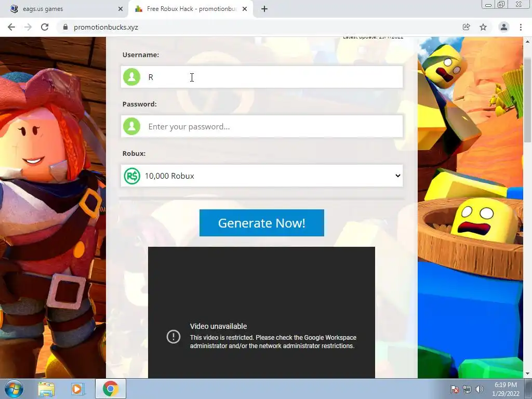Click the 'Robux:' label
Viewport: 532px width, 399px height.
tap(134, 153)
